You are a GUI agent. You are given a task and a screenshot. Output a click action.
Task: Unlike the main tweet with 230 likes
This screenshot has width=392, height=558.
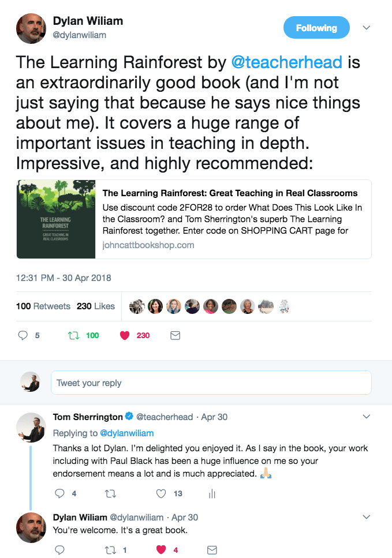tap(125, 335)
